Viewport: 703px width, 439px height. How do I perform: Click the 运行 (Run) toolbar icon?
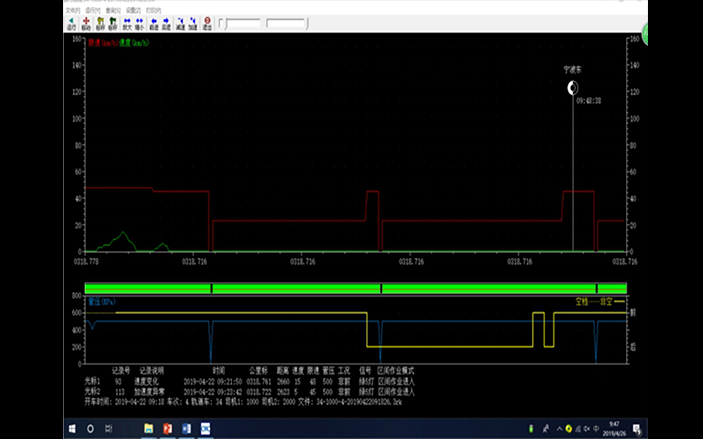(71, 23)
